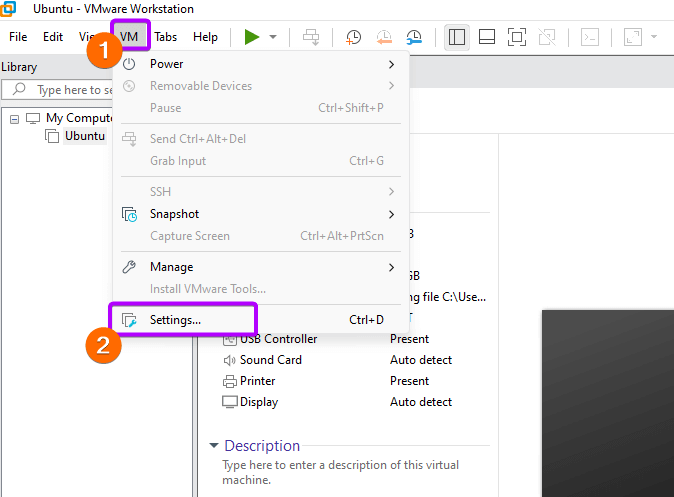Screen dimensions: 674x497
Task: Expand the Manage submenu arrow
Action: (391, 267)
